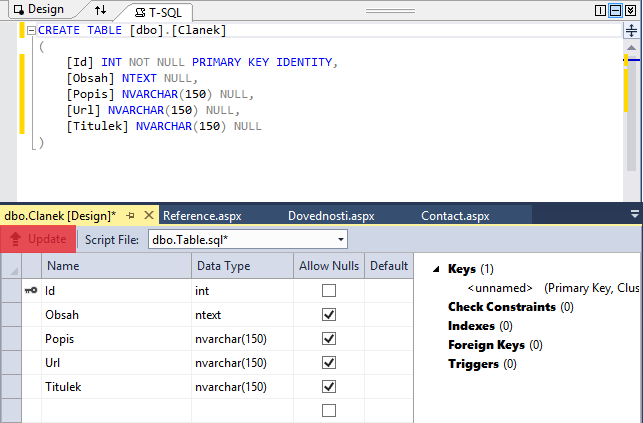
Task: Select Triggers (0)
Action: 482,364
